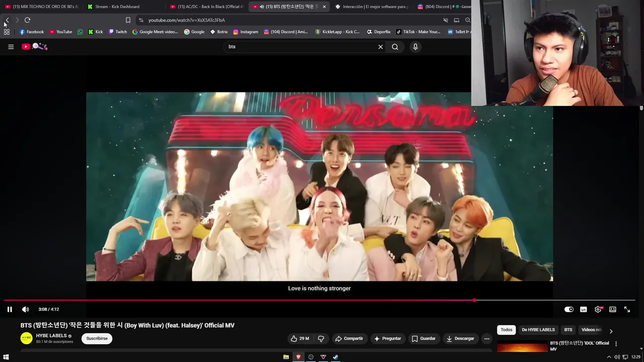The image size is (644, 362).
Task: Open options for IDOL Official MV suggestion
Action: (x=616, y=344)
